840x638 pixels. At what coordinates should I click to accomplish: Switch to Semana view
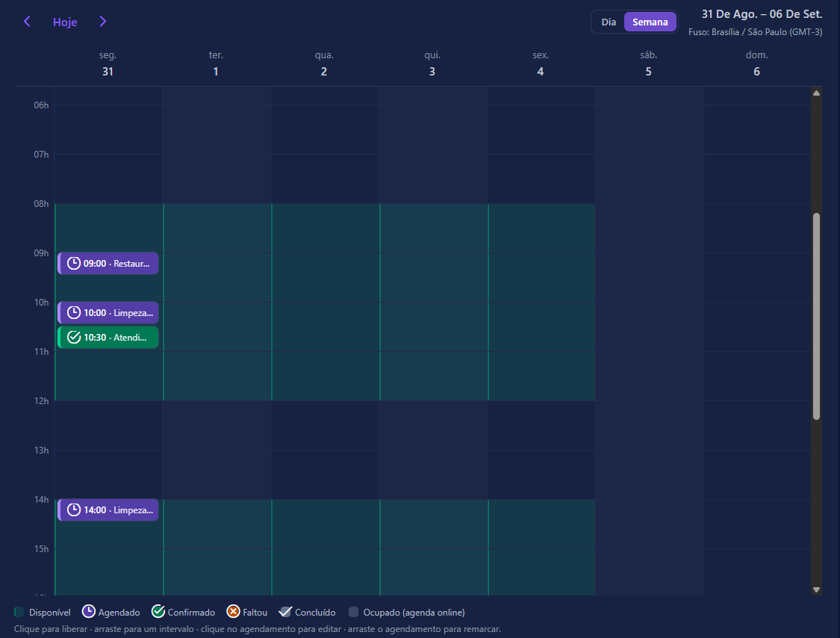click(650, 22)
